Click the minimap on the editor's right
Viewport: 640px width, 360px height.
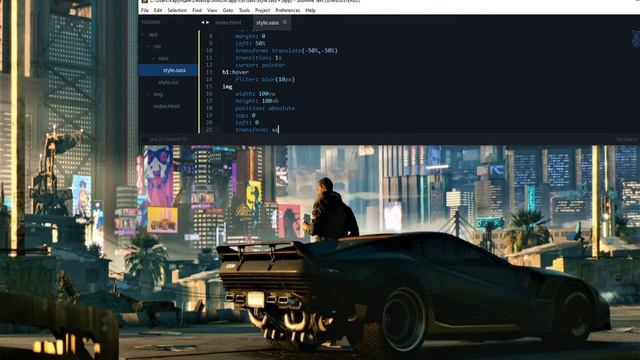(636, 39)
